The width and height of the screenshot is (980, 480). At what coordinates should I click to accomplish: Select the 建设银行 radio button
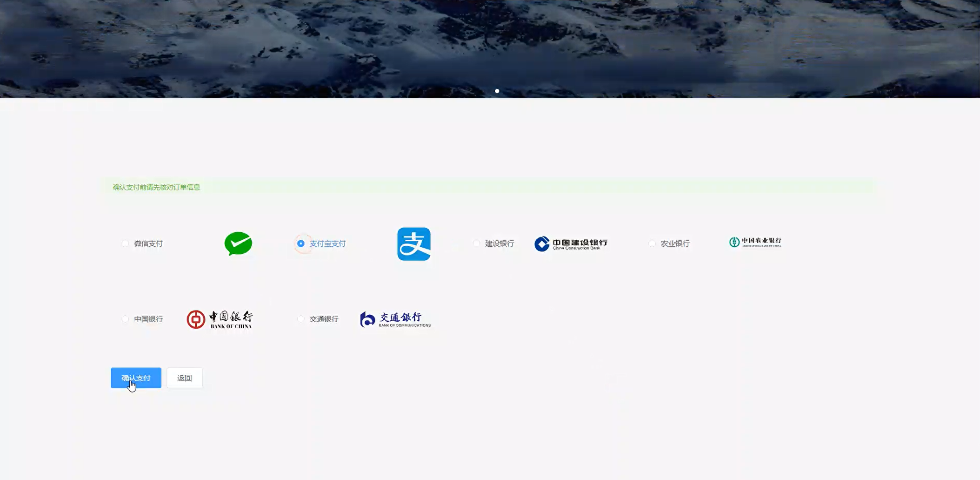point(476,243)
